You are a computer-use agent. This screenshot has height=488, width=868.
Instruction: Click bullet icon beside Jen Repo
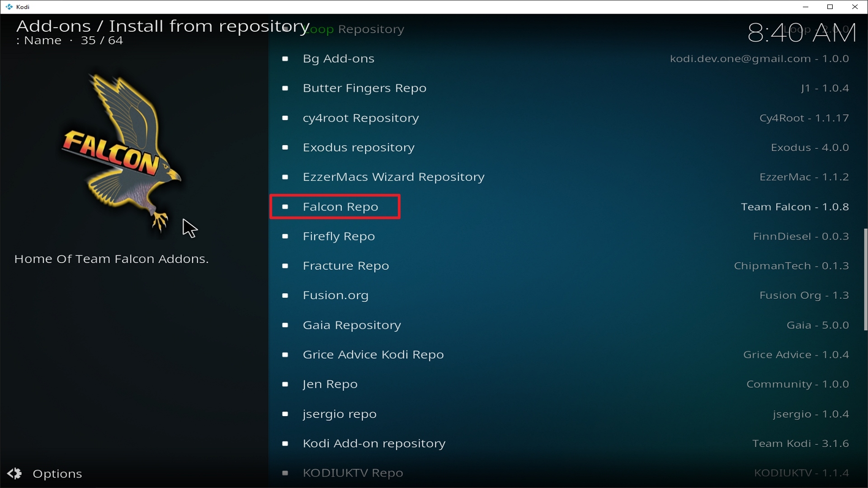(285, 384)
